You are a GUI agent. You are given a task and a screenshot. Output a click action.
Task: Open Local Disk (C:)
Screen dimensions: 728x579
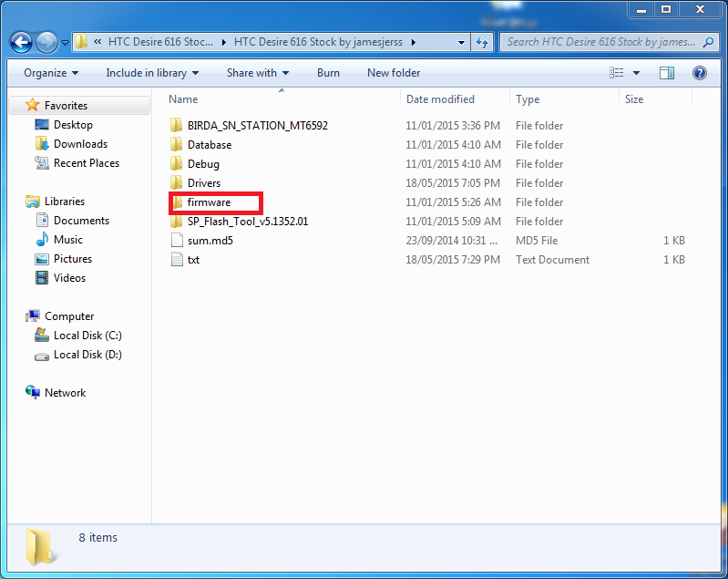87,335
